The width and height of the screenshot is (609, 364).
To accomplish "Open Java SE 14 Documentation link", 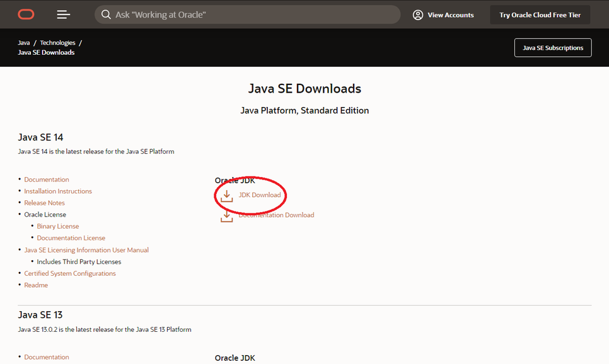I will coord(47,179).
